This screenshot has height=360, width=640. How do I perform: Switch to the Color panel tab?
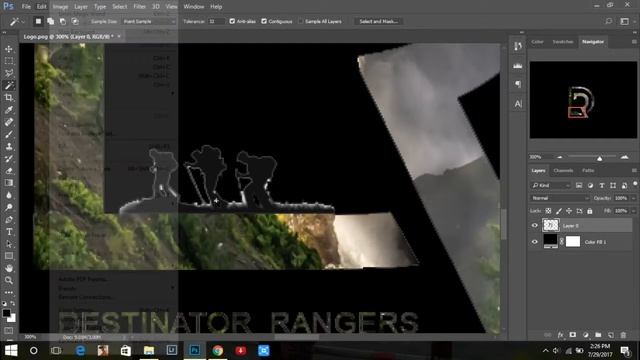(537, 42)
